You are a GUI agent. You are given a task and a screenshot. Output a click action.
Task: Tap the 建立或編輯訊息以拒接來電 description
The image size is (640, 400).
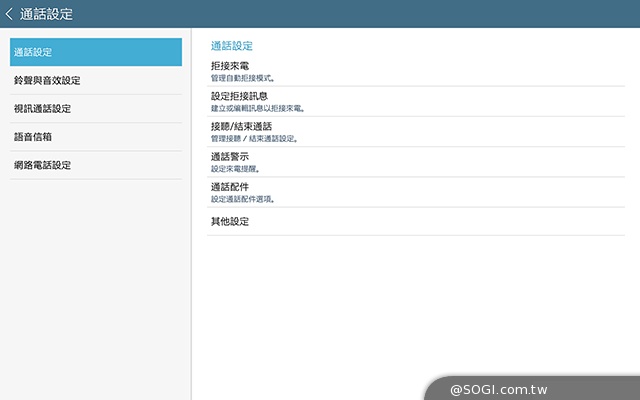pos(257,107)
